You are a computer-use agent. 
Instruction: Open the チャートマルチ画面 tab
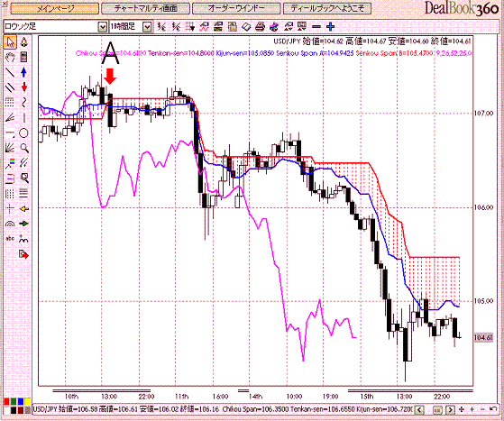click(145, 8)
